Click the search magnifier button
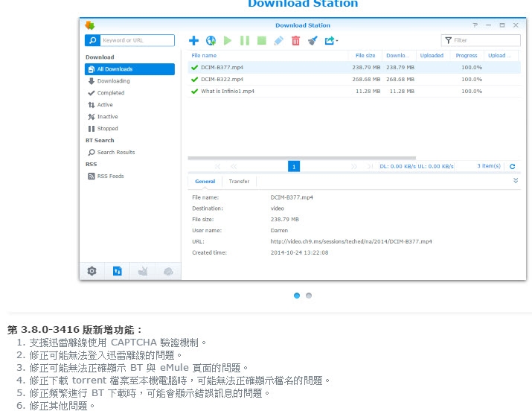532x414 pixels. point(92,40)
